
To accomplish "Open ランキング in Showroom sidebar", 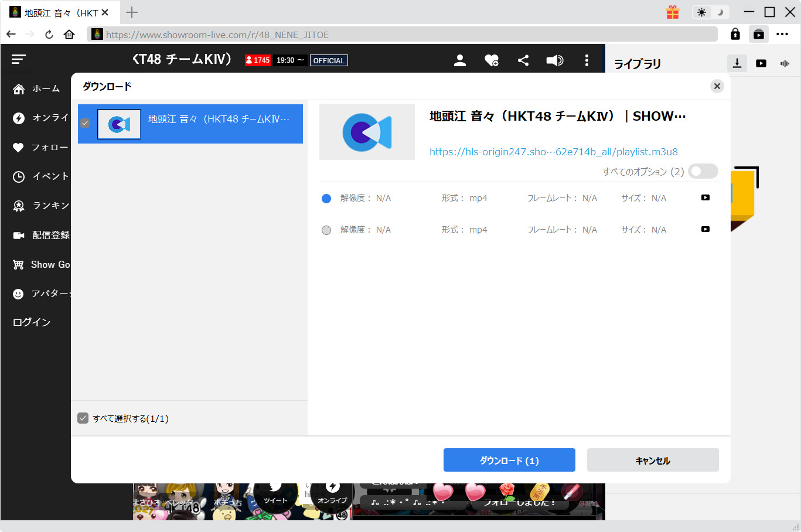I will click(x=41, y=206).
